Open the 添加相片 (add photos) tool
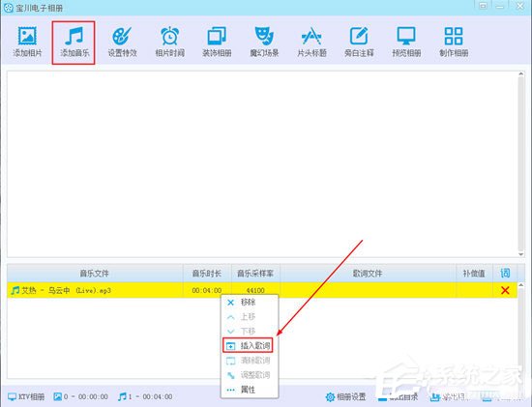The width and height of the screenshot is (532, 407). [x=27, y=42]
